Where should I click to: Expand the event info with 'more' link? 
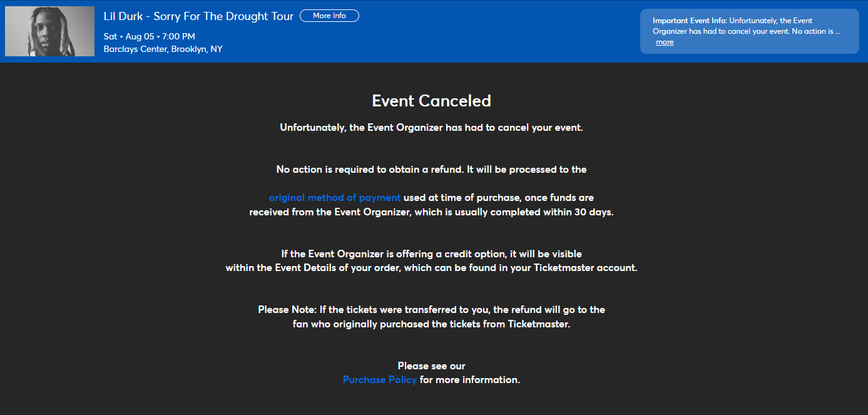[x=665, y=42]
